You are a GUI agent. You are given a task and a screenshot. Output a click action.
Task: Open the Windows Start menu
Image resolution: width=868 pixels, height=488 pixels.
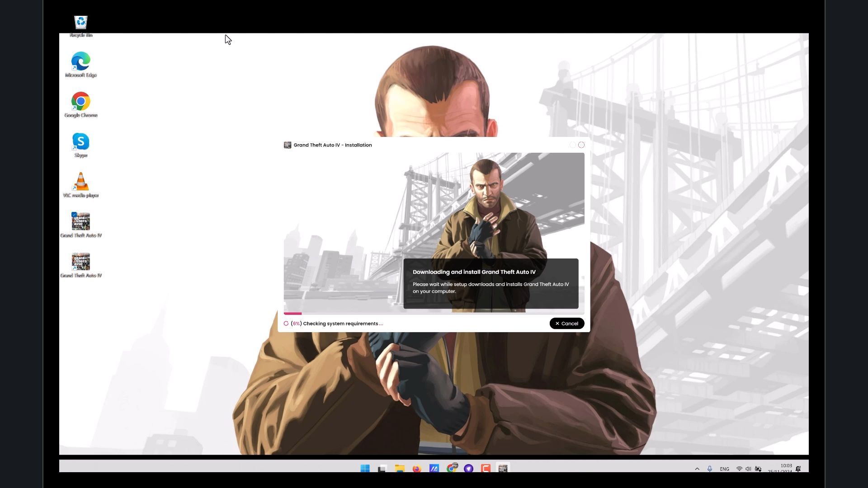[x=365, y=468]
